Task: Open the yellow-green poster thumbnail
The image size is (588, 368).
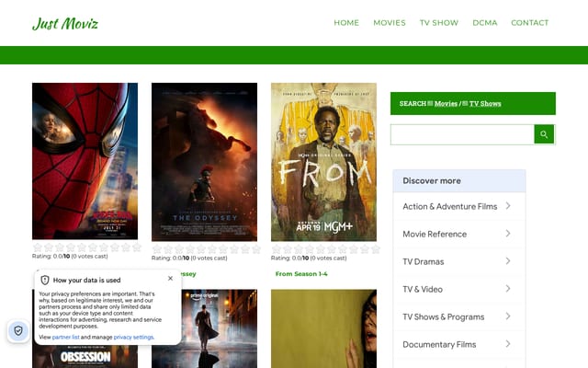Action: [x=323, y=328]
